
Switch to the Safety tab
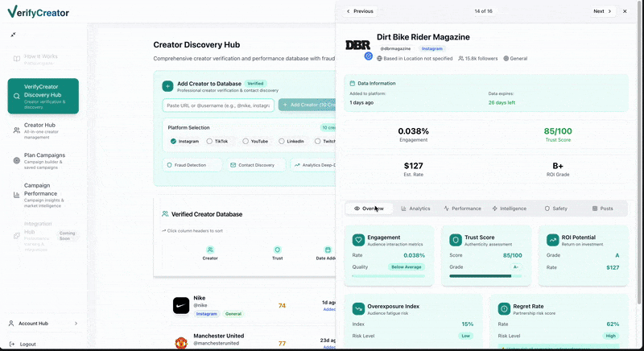tap(556, 209)
